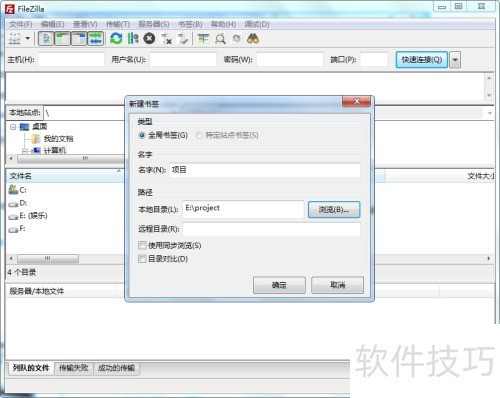Close the 新建书签 dialog
The height and width of the screenshot is (398, 500).
tap(356, 102)
